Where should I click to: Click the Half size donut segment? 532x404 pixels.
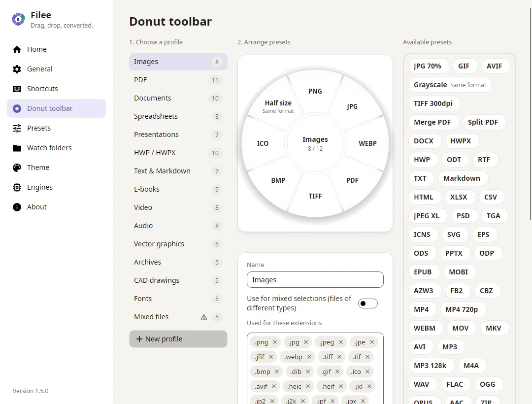click(278, 106)
